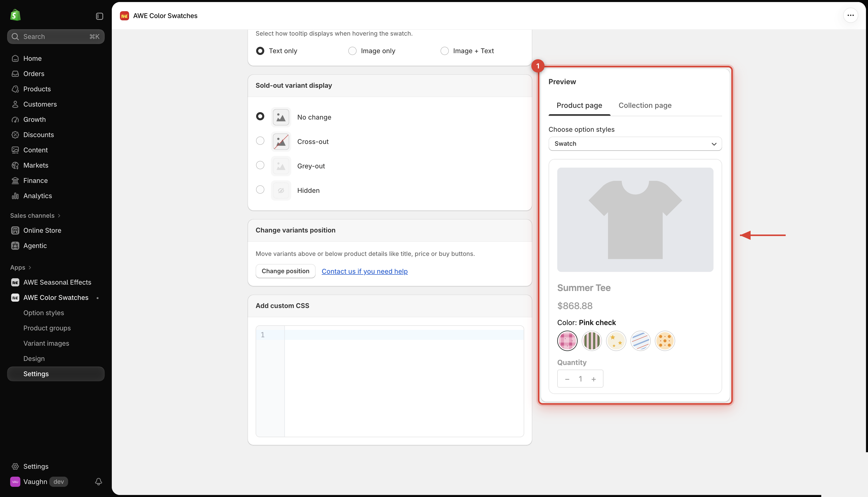Open the Content section
Image resolution: width=868 pixels, height=497 pixels.
[56, 150]
